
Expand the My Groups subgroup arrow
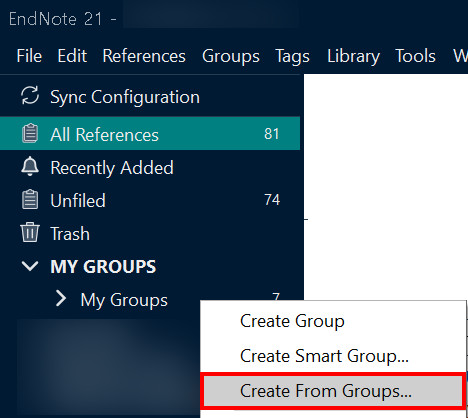click(61, 298)
